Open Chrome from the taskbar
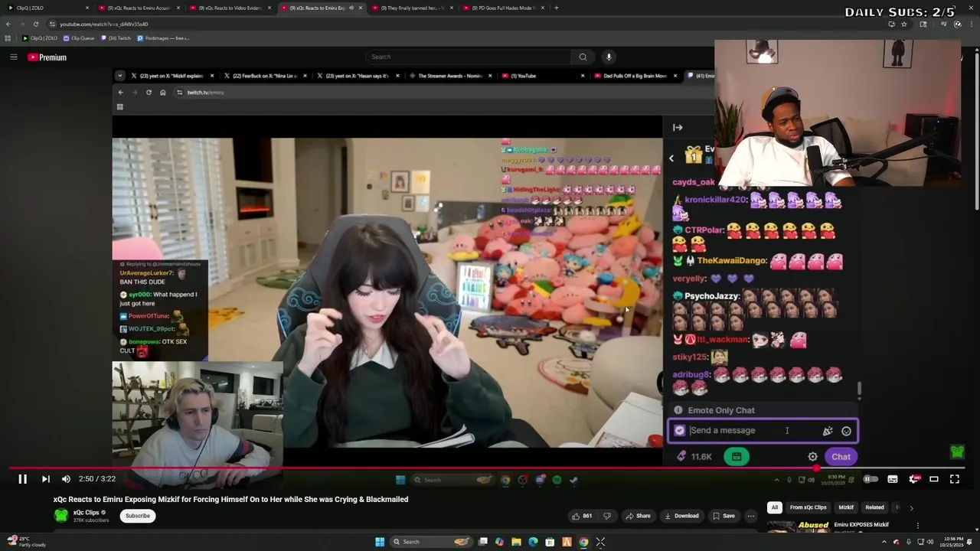This screenshot has width=980, height=551. 583,542
